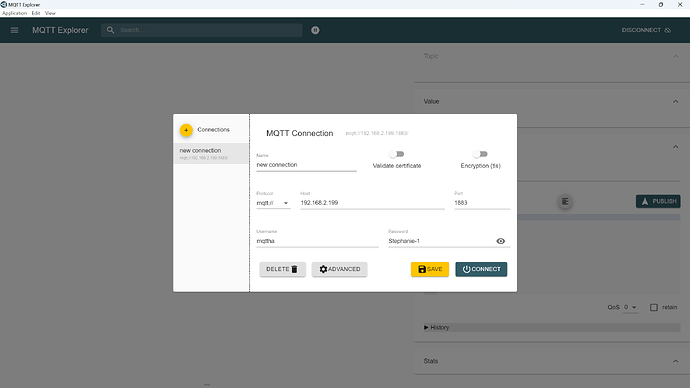
Task: Click the PUBLISH button
Action: (658, 201)
